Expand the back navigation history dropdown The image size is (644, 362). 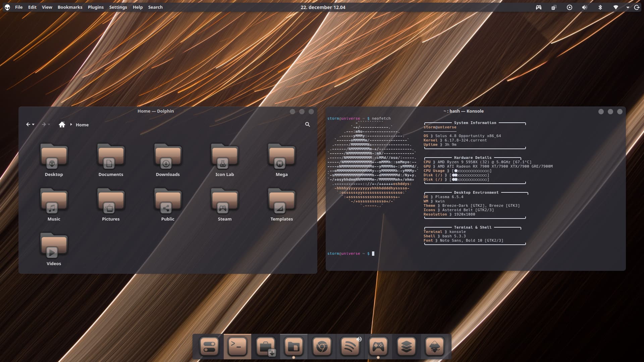pyautogui.click(x=33, y=125)
